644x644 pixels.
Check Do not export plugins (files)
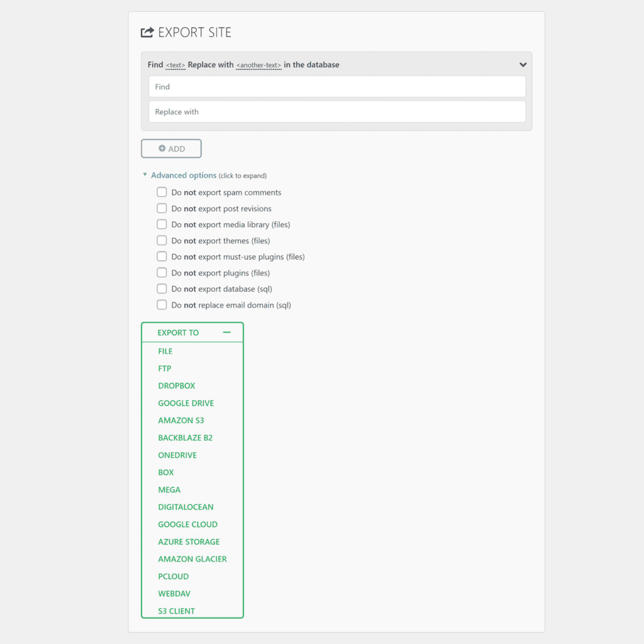tap(162, 273)
